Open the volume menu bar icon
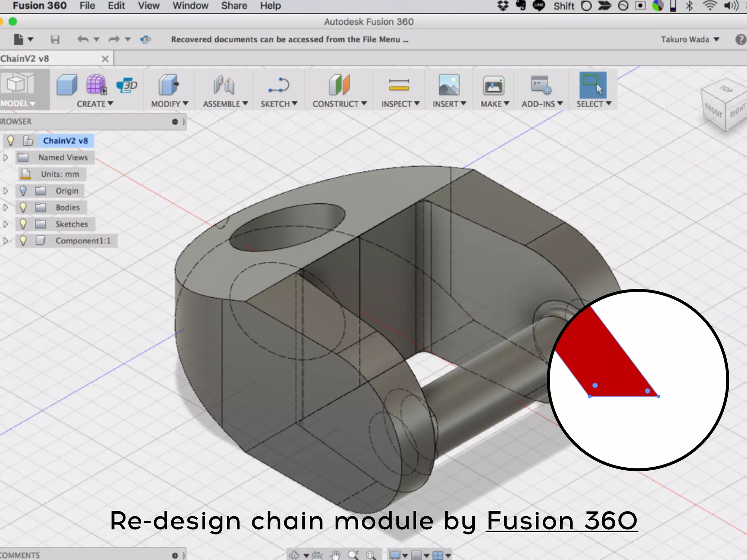Screen dimensions: 747x560 pos(732,6)
